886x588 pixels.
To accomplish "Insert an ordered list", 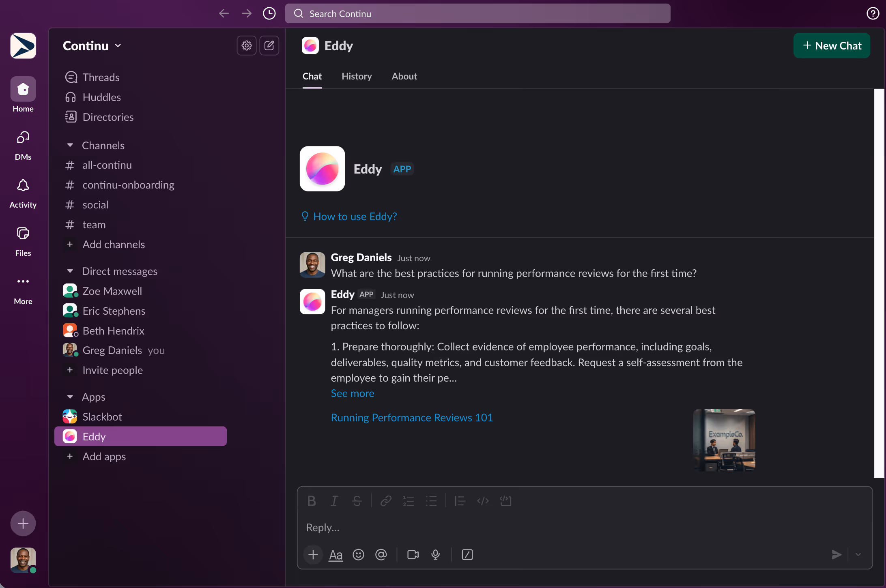I will 409,501.
